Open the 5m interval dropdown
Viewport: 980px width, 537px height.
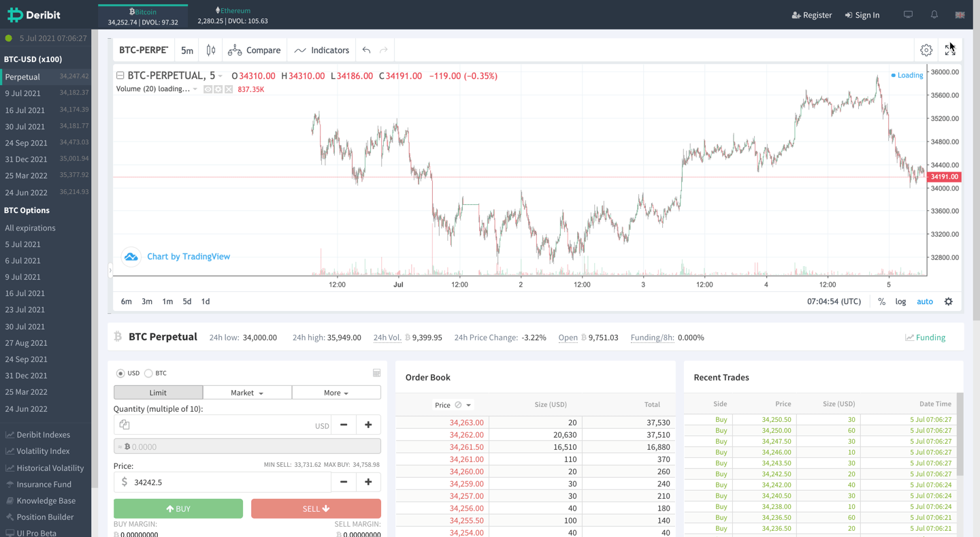187,50
